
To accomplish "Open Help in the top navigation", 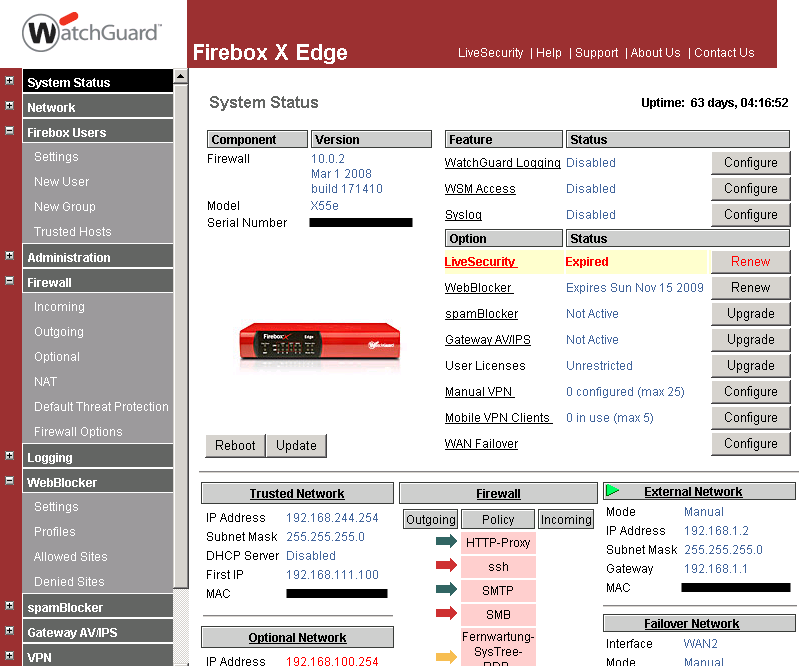I will click(x=549, y=53).
